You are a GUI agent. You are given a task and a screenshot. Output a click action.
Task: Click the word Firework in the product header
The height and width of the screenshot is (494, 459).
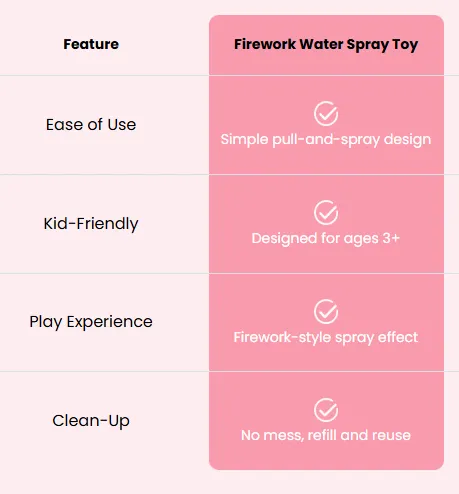(265, 44)
